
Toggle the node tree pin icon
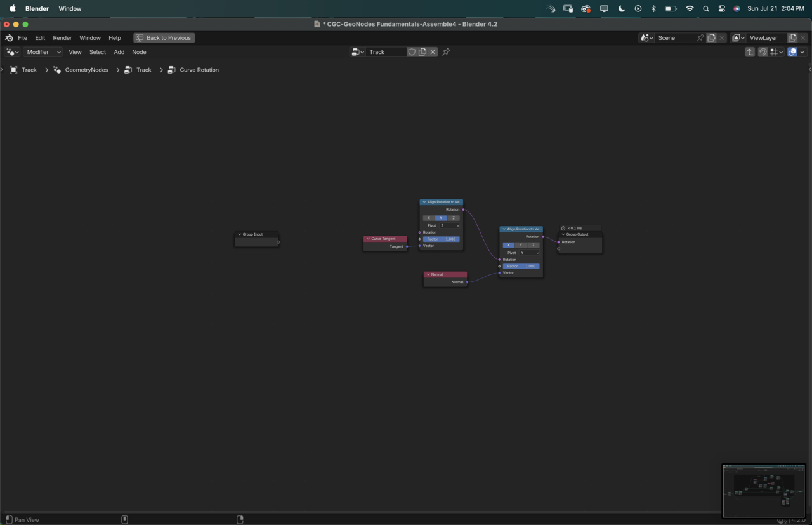(x=447, y=52)
